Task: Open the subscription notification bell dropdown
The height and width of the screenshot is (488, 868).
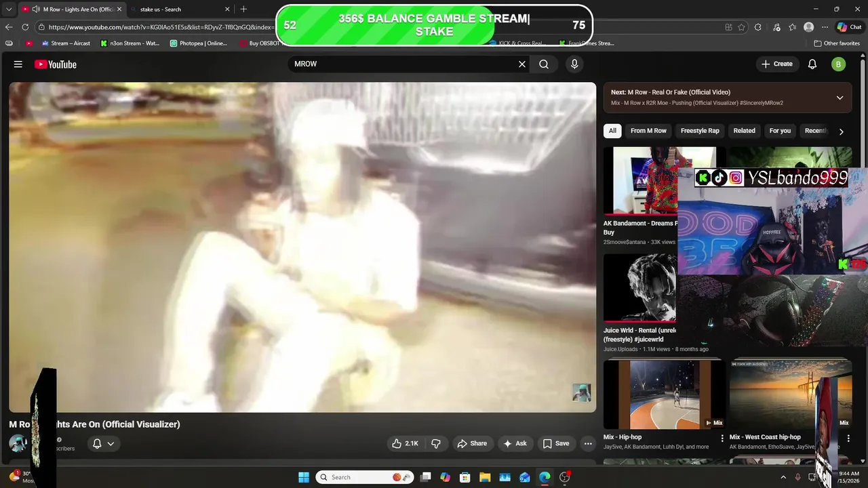Action: click(103, 443)
